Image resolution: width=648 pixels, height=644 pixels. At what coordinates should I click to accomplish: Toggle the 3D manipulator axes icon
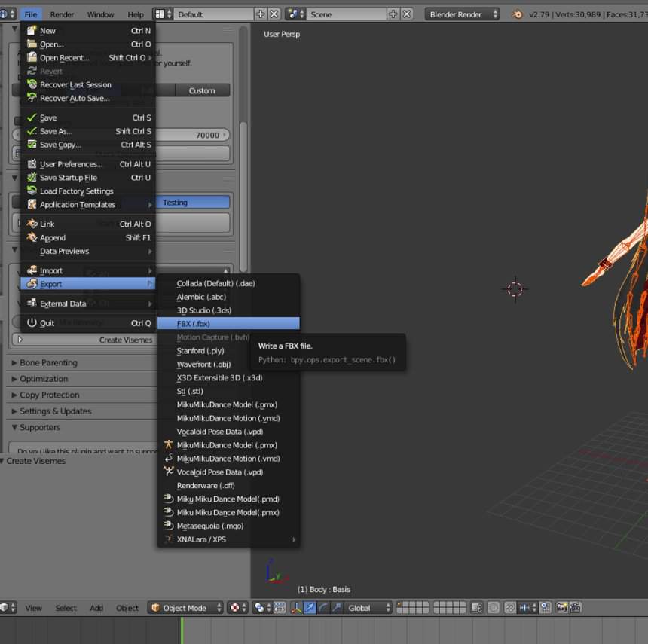pyautogui.click(x=296, y=608)
